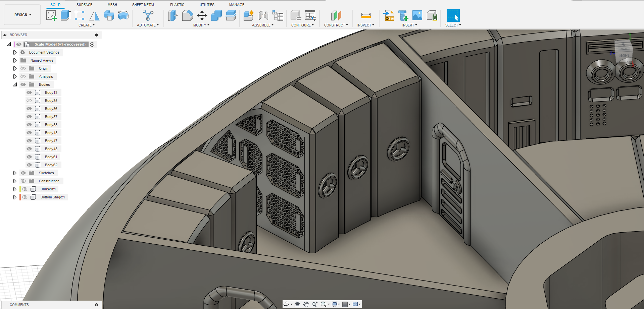Activate the Select window tool
644x309 pixels.
pyautogui.click(x=453, y=15)
